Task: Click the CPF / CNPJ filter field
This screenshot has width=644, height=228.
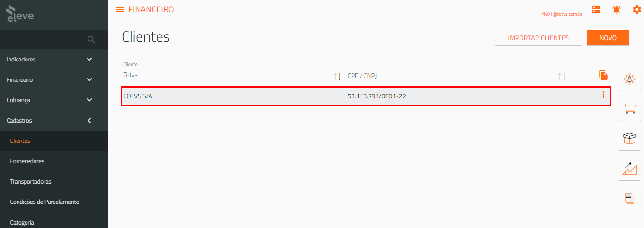Action: pyautogui.click(x=452, y=76)
